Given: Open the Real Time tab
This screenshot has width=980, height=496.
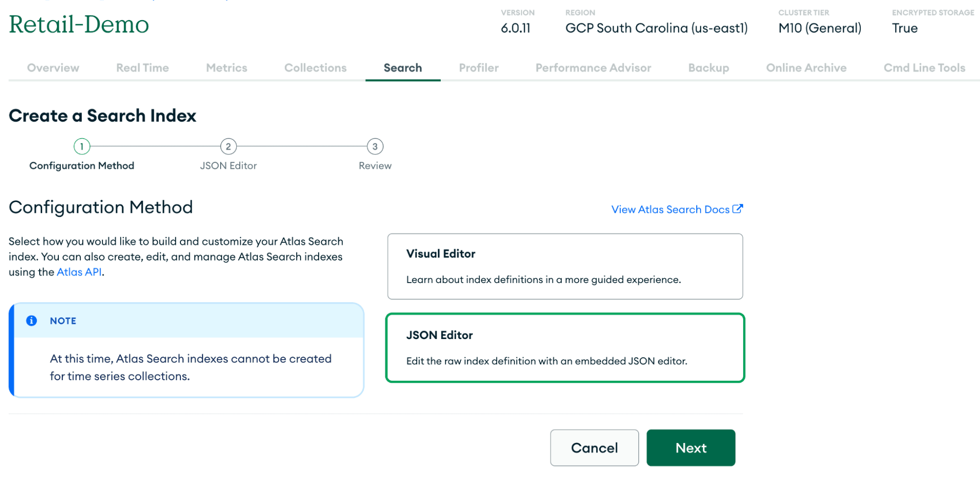Looking at the screenshot, I should (142, 68).
